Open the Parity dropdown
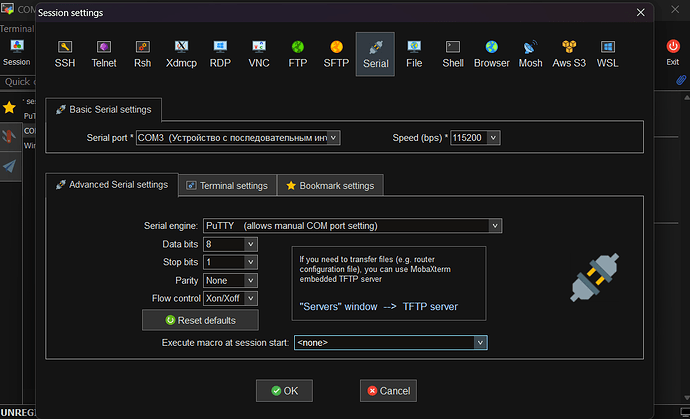The image size is (690, 419). click(230, 280)
